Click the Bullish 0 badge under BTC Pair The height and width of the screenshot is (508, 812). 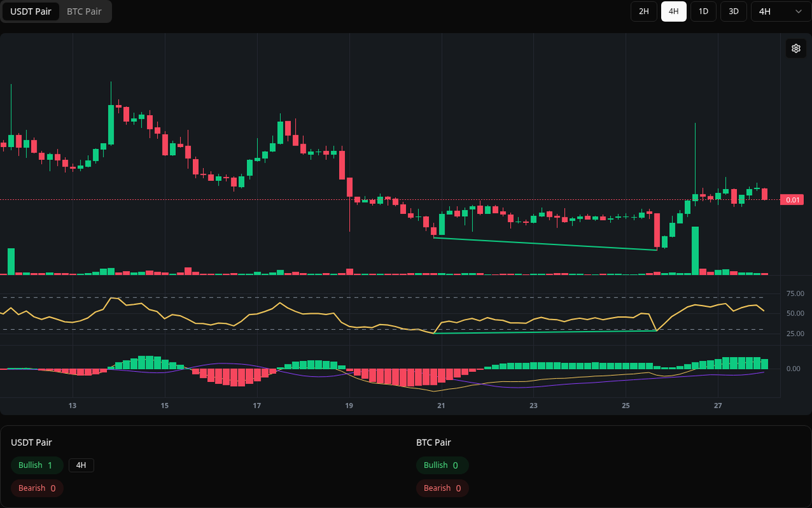[443, 465]
